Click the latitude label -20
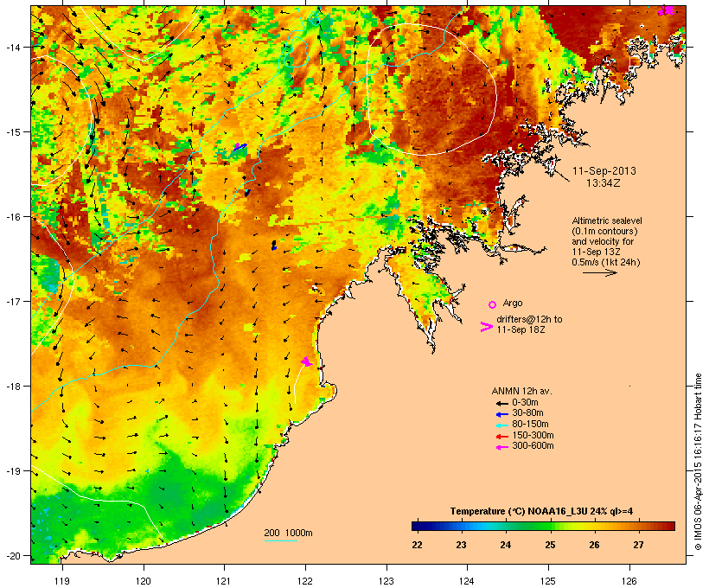The image size is (709, 588). coord(12,555)
